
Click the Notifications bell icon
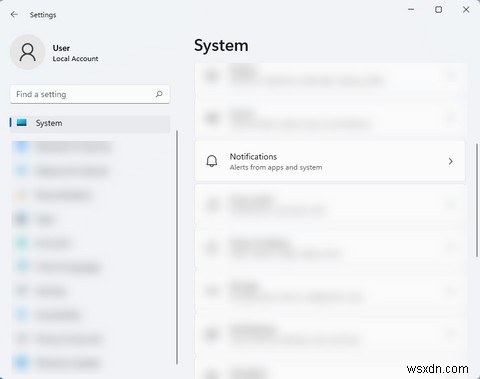coord(212,161)
